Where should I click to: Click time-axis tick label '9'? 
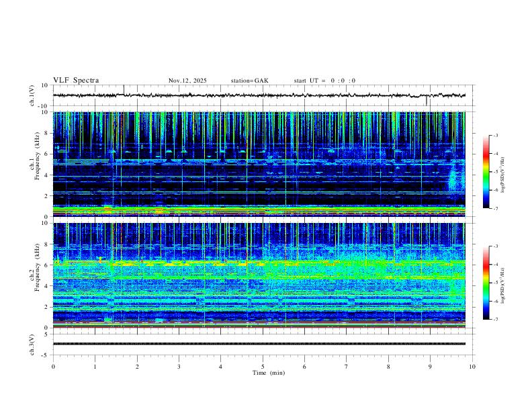(430, 367)
